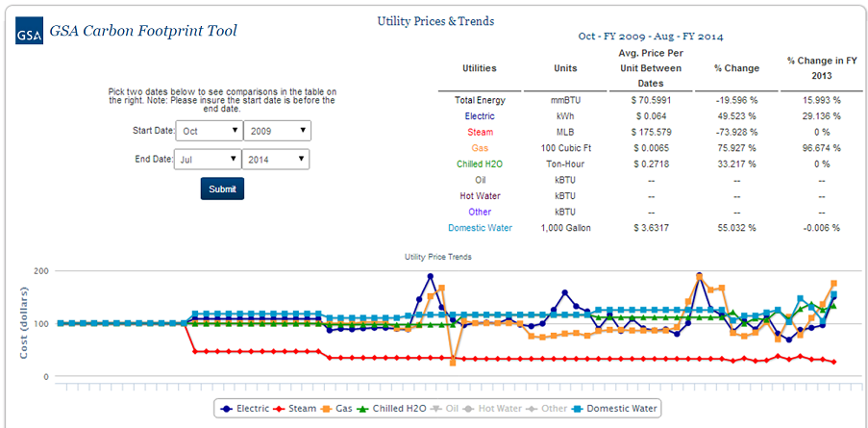Enable the Hot Water series in the legend
Image resolution: width=868 pixels, height=428 pixels.
tap(493, 409)
